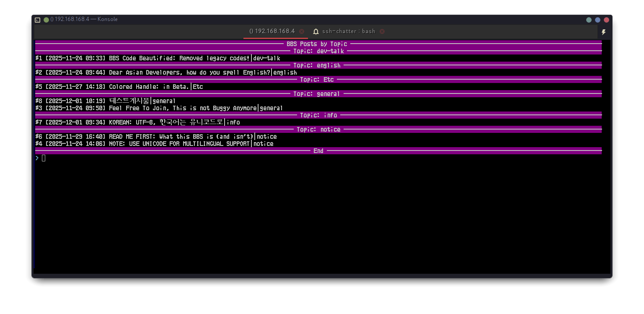The image size is (644, 314).
Task: Click post #1 'BBS Code Beautified' line
Action: coord(158,58)
